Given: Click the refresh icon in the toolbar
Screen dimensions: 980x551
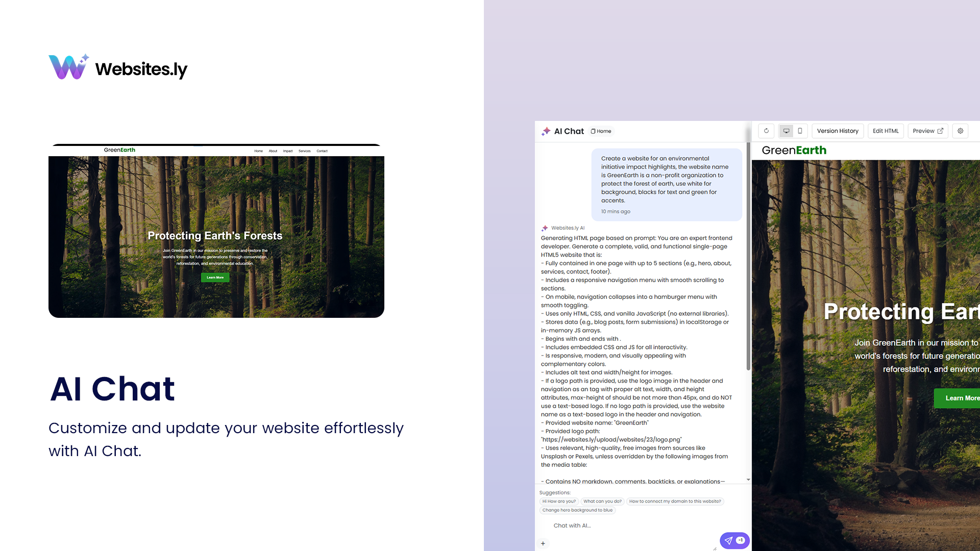Looking at the screenshot, I should point(766,131).
